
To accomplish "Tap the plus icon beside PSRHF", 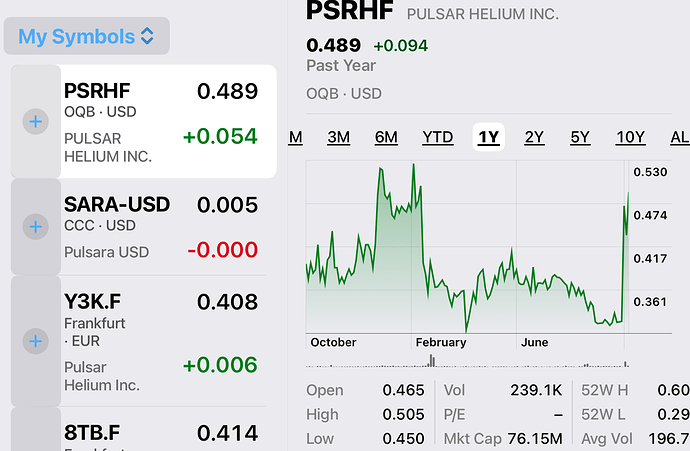I will 36,121.
